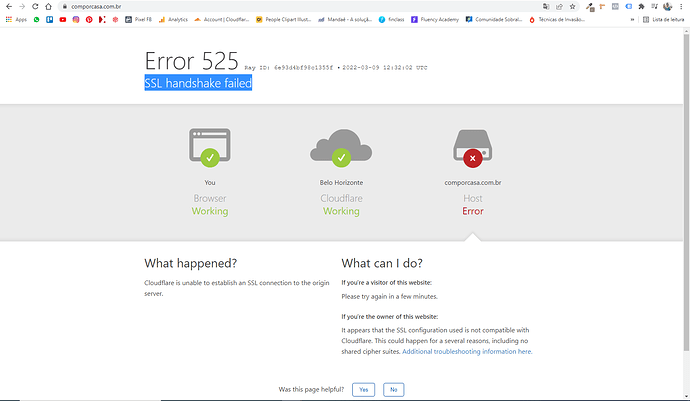Open the People Clipart Illustration bookmark
This screenshot has height=401, width=690.
point(284,19)
